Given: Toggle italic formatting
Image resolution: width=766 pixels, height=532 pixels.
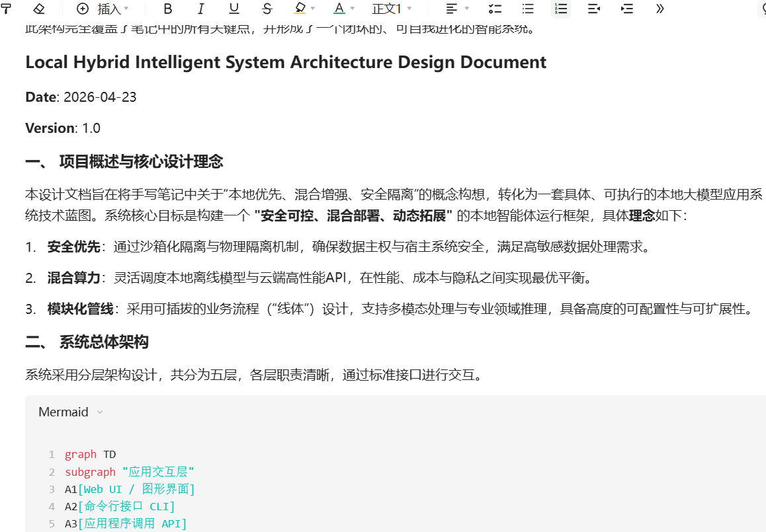Looking at the screenshot, I should tap(201, 9).
